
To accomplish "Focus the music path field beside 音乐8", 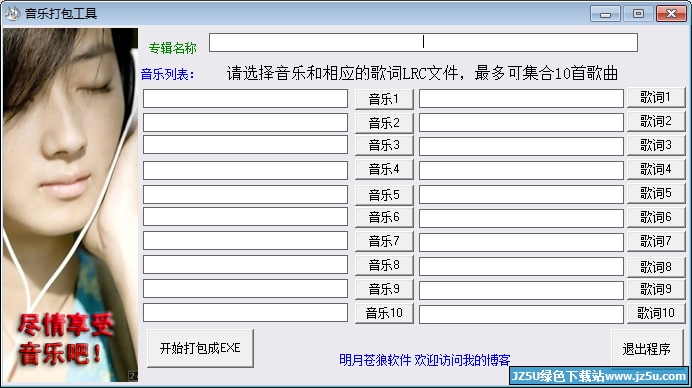I will click(245, 265).
